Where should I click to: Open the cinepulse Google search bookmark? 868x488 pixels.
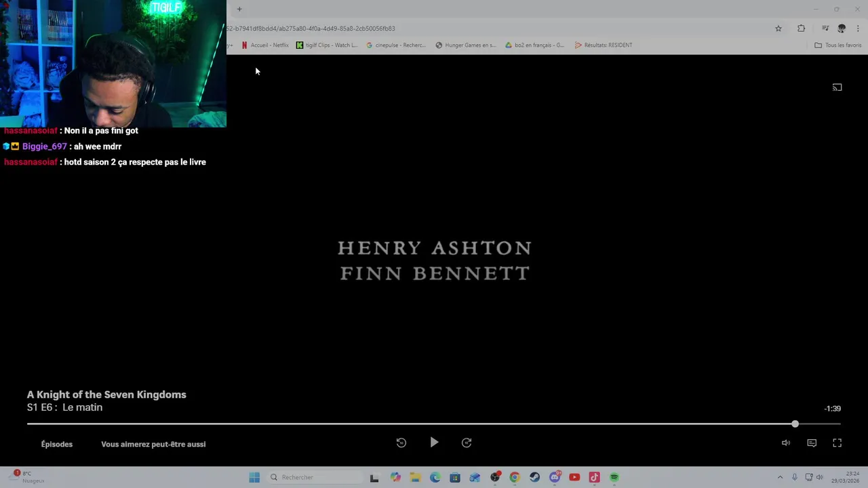tap(396, 45)
